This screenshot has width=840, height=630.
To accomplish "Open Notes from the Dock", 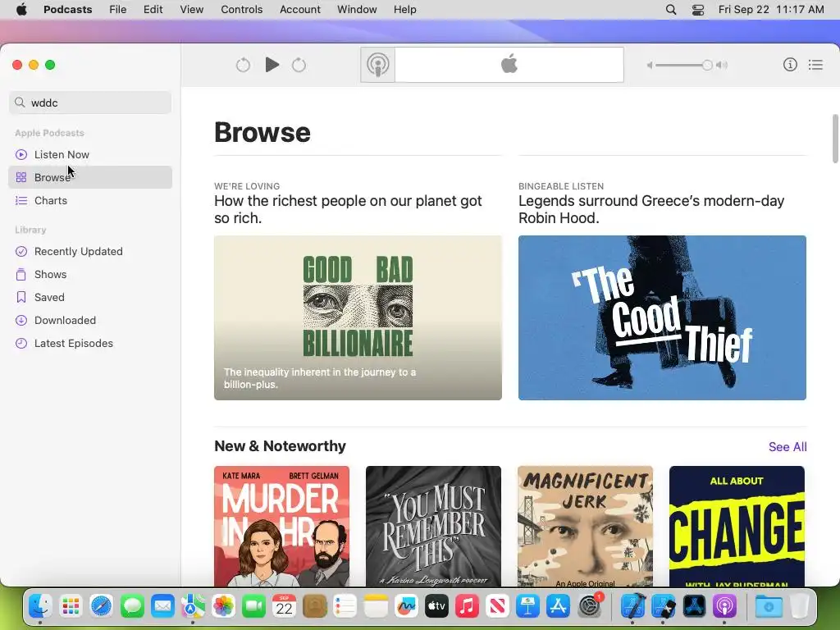I will click(376, 606).
